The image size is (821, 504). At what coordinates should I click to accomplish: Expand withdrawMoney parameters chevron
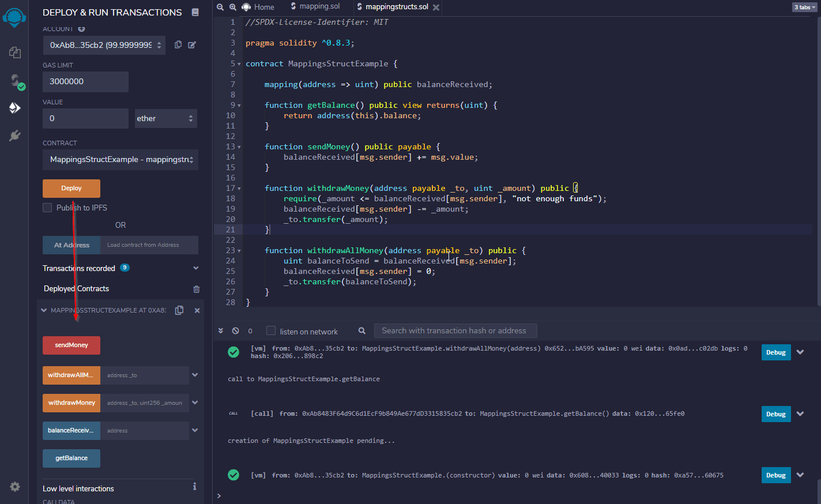tap(195, 403)
